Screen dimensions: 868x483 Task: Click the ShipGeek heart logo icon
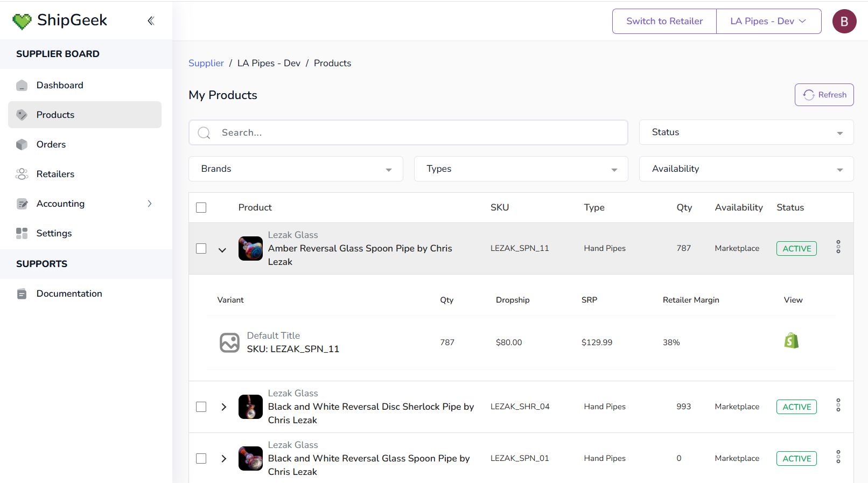tap(22, 21)
